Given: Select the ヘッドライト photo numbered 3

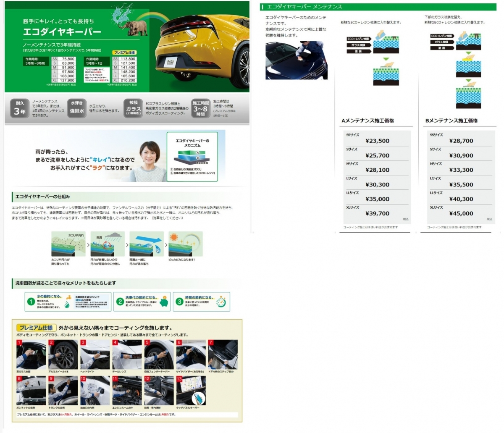Looking at the screenshot, I should [95, 355].
